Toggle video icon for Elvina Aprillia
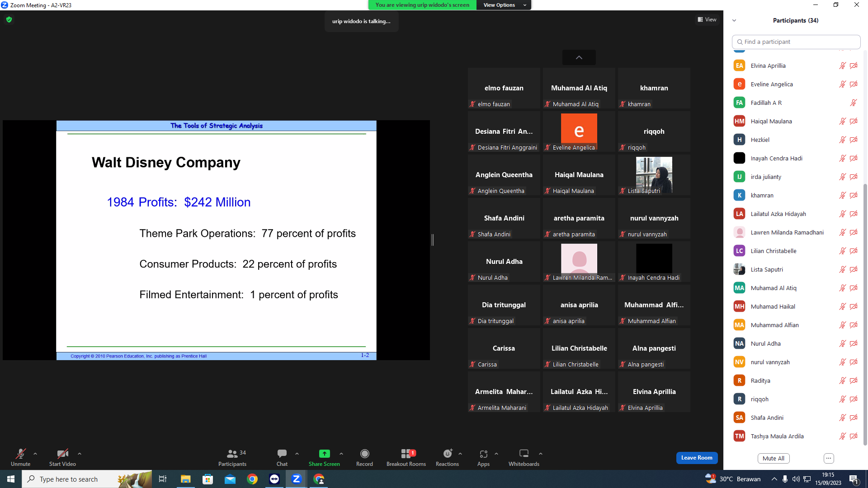Viewport: 868px width, 488px height. (x=854, y=66)
